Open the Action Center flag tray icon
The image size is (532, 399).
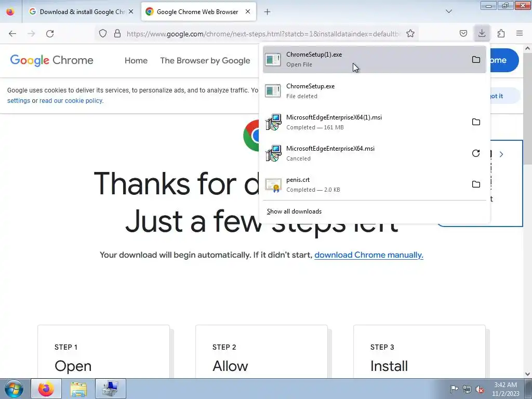coord(454,389)
